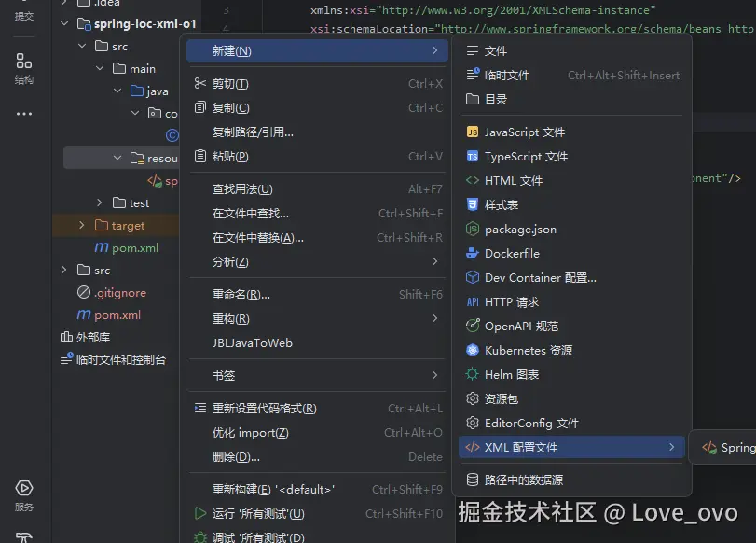Image resolution: width=756 pixels, height=543 pixels.
Task: Click the HTML file angle-brackets icon
Action: pos(473,180)
